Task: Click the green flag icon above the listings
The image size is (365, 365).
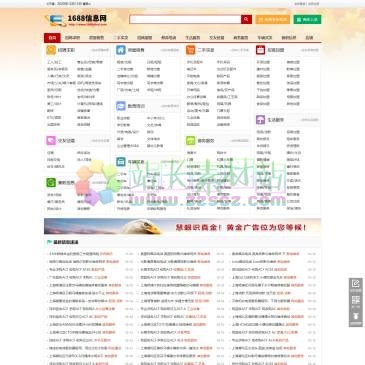Action: coord(49,242)
